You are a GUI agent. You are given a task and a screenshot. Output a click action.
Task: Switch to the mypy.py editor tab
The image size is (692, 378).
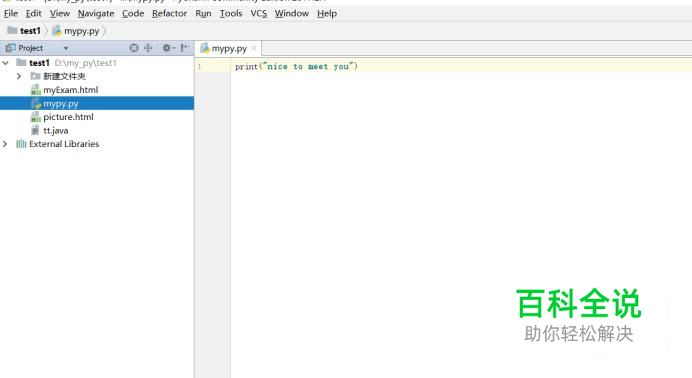click(229, 49)
